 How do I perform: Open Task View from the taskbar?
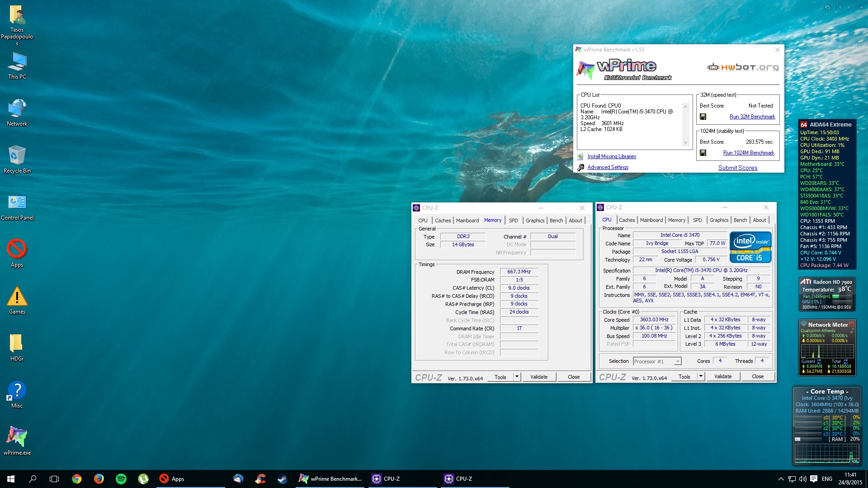click(x=54, y=479)
